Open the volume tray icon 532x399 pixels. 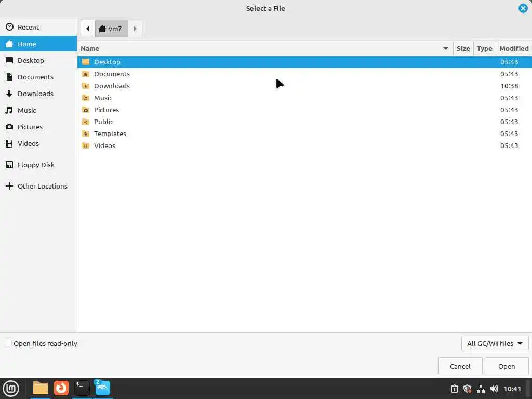click(494, 389)
